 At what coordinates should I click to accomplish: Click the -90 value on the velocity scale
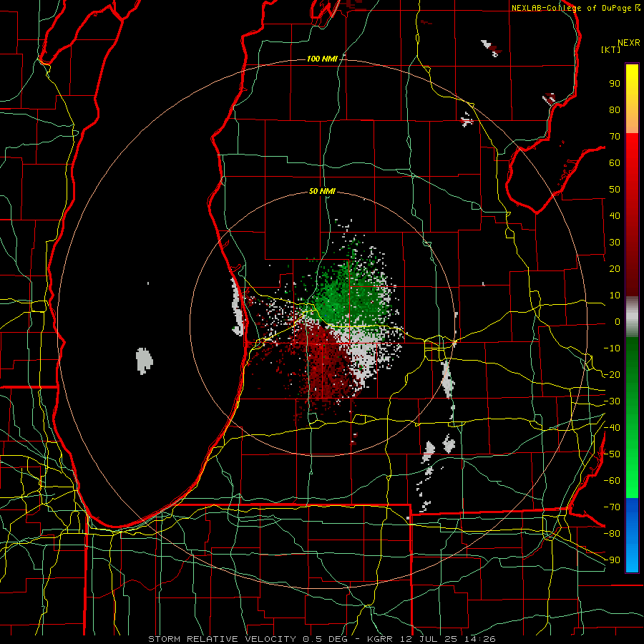pyautogui.click(x=612, y=560)
